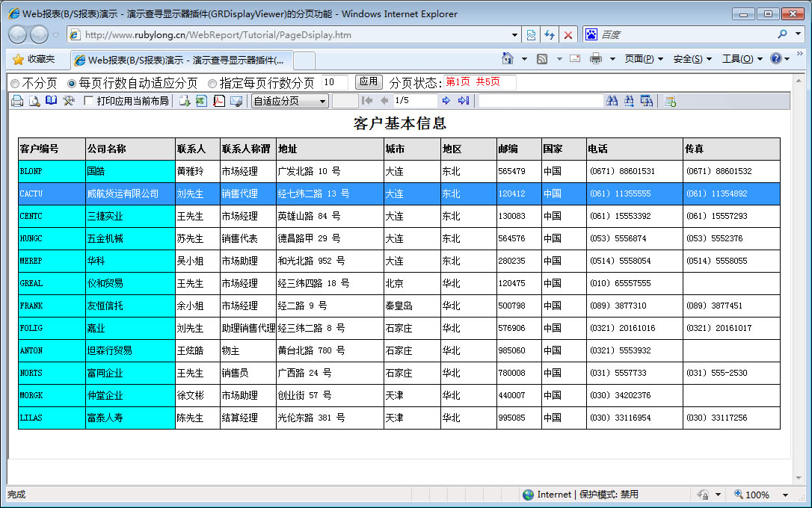Open print preview from report toolbar
This screenshot has height=508, width=812.
click(x=34, y=101)
